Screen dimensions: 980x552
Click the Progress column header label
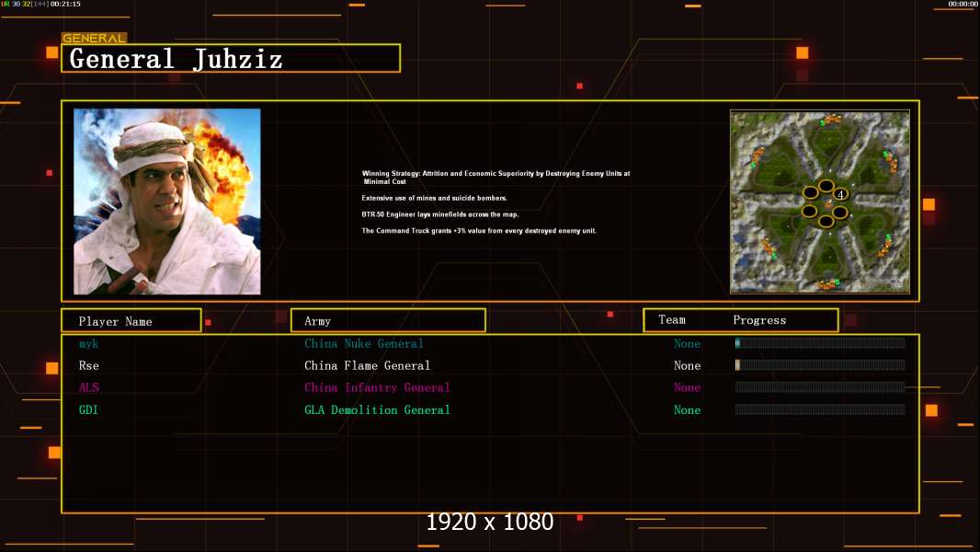pyautogui.click(x=759, y=320)
